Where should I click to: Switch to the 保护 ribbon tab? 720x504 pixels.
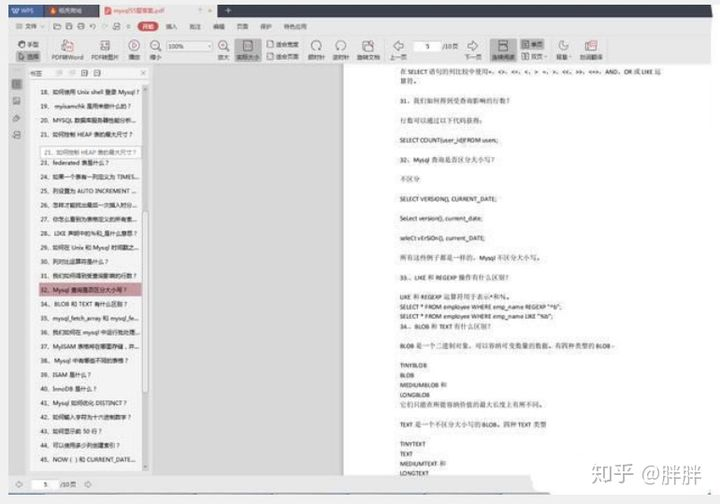[x=266, y=26]
